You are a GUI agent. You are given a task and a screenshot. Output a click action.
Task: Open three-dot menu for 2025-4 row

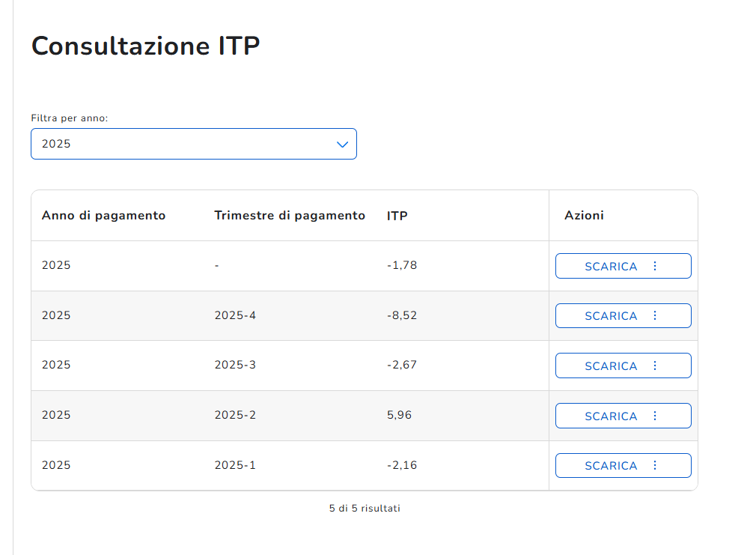coord(655,316)
